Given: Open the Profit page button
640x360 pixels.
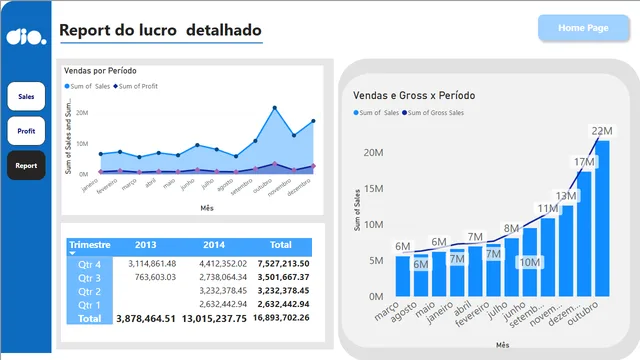Looking at the screenshot, I should tap(26, 131).
